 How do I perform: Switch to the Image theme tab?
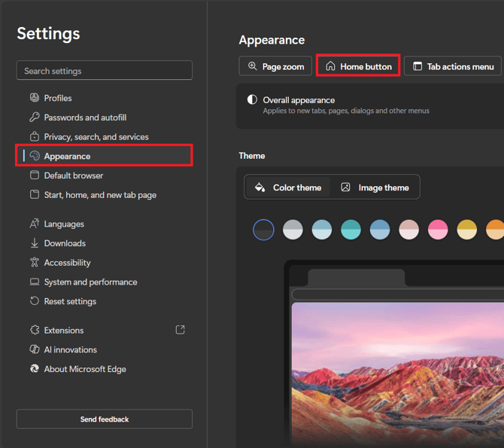pyautogui.click(x=375, y=187)
